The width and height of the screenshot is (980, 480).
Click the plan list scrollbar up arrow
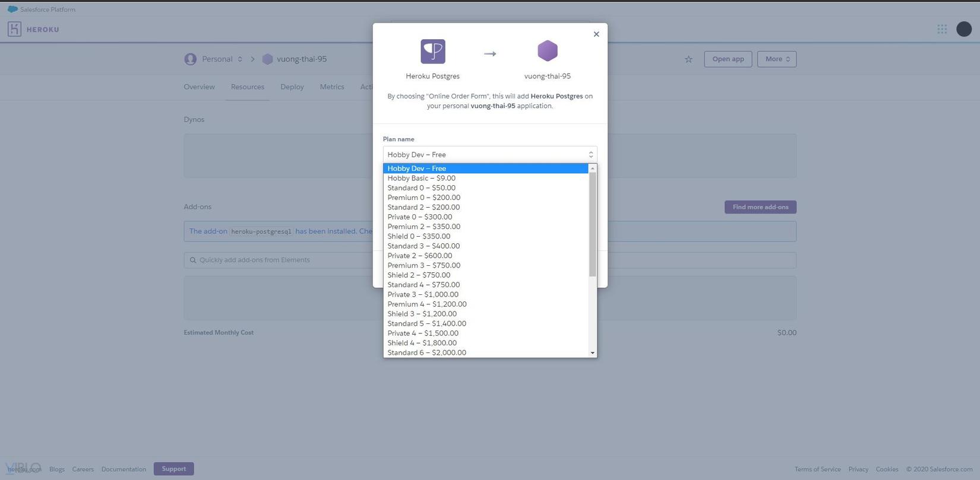[x=592, y=169]
